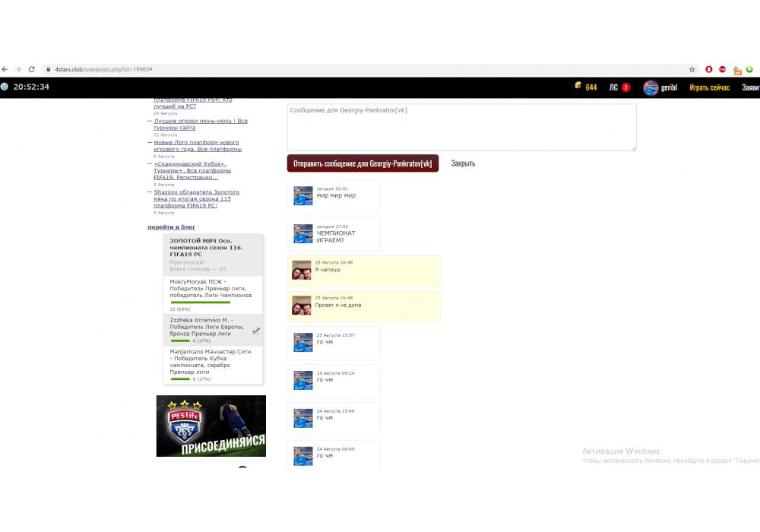Open the red Opera-style extension icon

708,69
